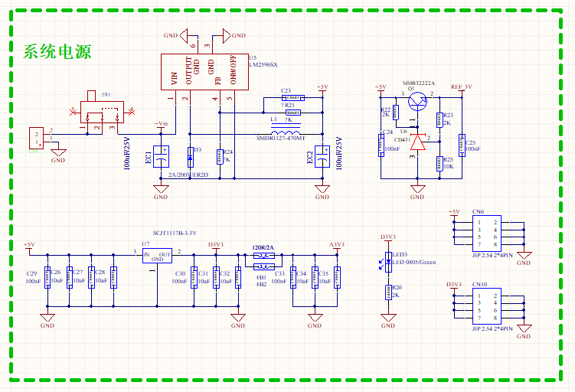This screenshot has width=575, height=392.
Task: Click the green 系统电源 title text
Action: tap(58, 52)
